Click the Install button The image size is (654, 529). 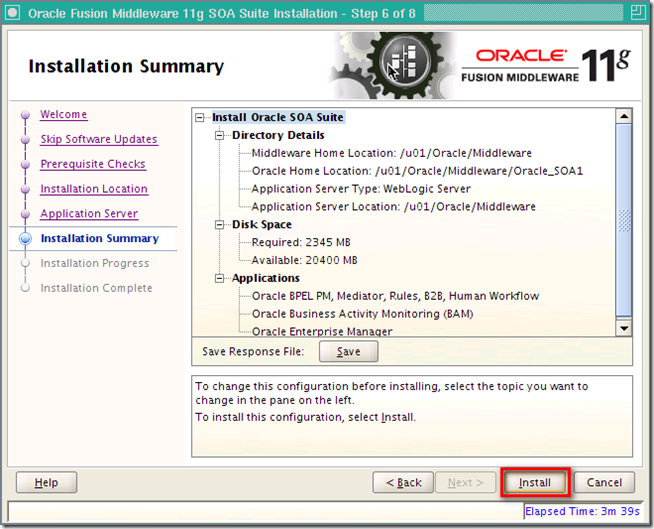tap(535, 483)
